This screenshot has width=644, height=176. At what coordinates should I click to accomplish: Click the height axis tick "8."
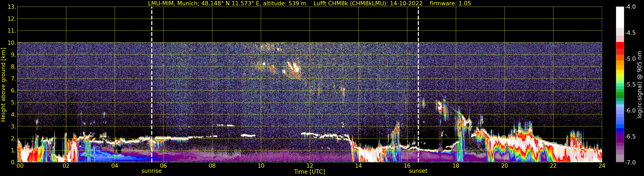13,67
